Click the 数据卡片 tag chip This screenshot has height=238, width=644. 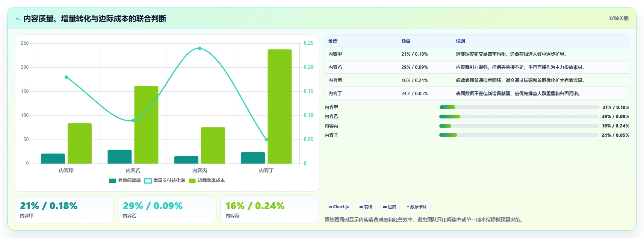coord(417,207)
